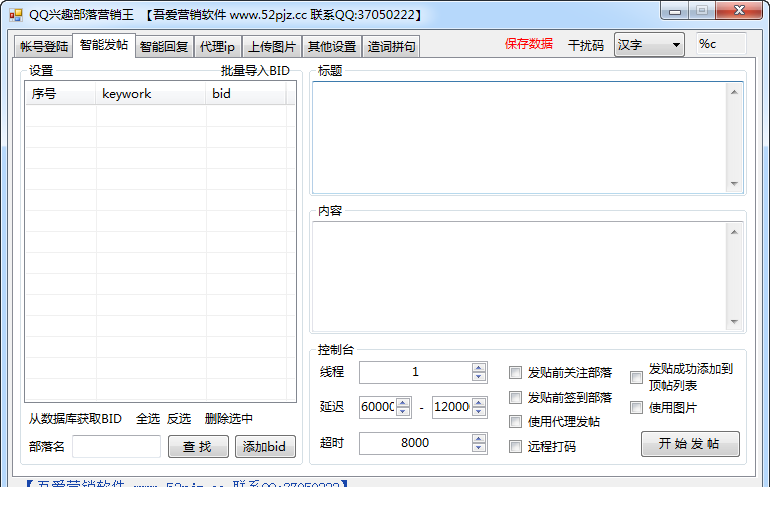Click the 内容 box scroll-up arrow
The height and width of the screenshot is (510, 770).
click(x=734, y=232)
